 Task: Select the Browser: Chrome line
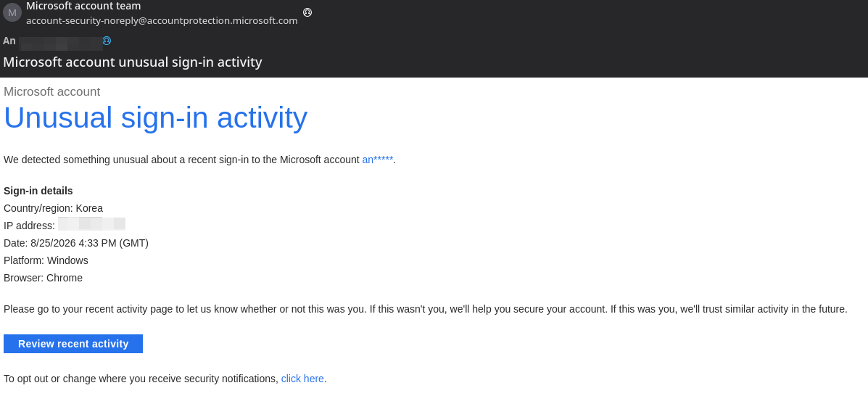tap(44, 278)
